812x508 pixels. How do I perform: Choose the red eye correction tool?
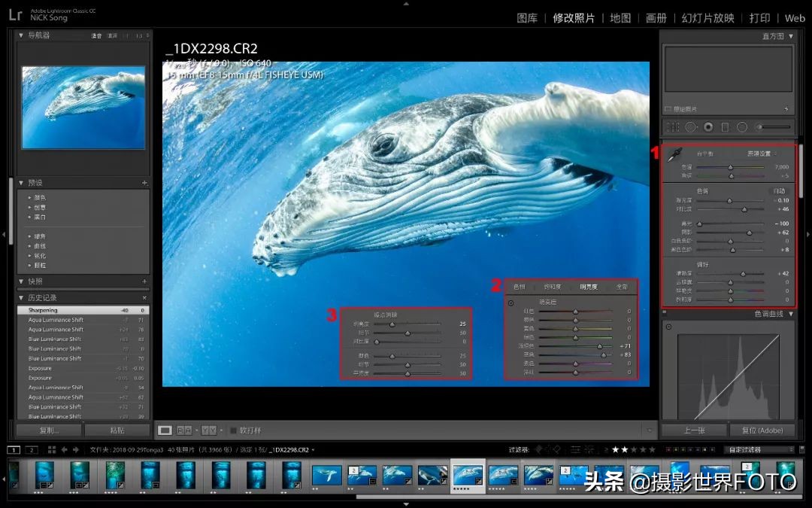(708, 127)
